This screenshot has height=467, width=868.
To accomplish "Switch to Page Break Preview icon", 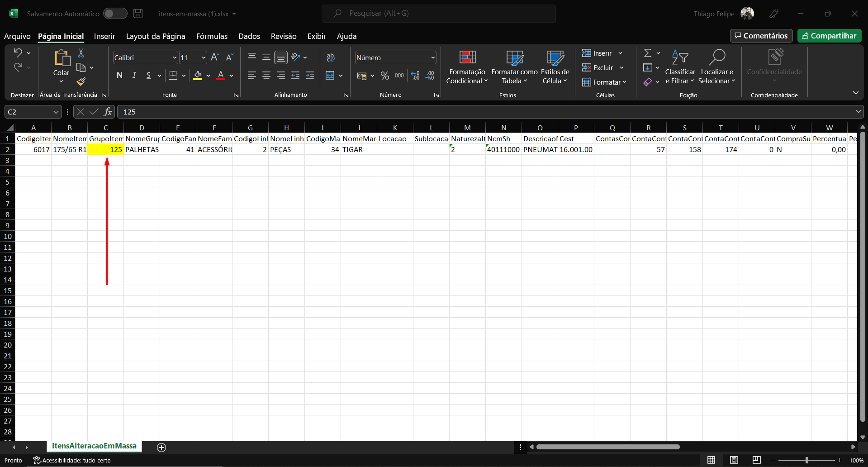I will click(x=757, y=460).
